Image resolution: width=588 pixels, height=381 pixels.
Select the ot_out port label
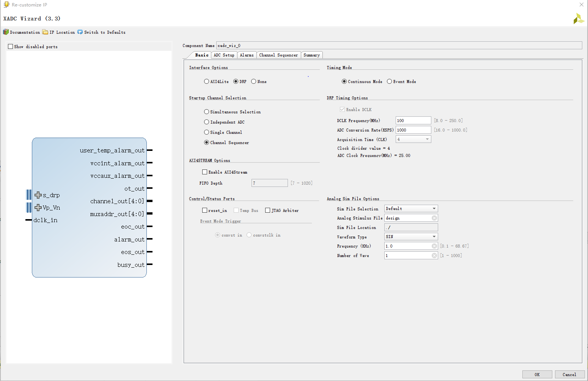coord(135,189)
